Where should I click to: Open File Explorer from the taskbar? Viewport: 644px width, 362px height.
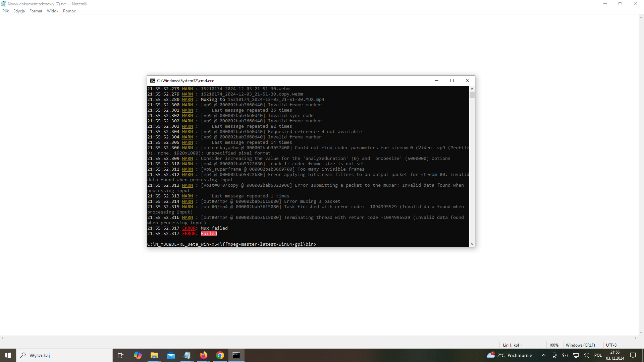[x=154, y=355]
